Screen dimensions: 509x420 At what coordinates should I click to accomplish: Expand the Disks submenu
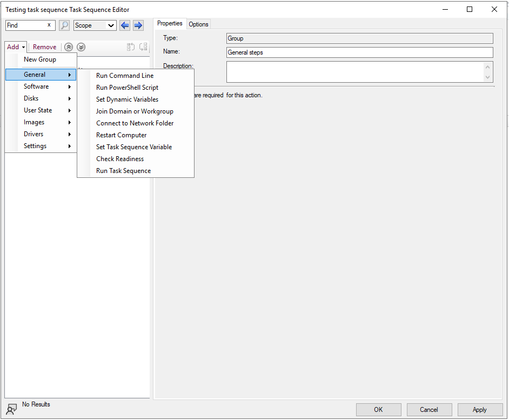(x=41, y=98)
